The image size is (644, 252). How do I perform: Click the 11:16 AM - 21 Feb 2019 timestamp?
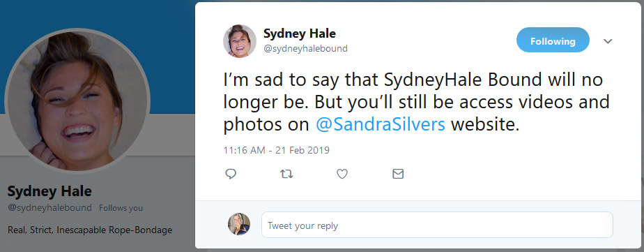(x=277, y=150)
